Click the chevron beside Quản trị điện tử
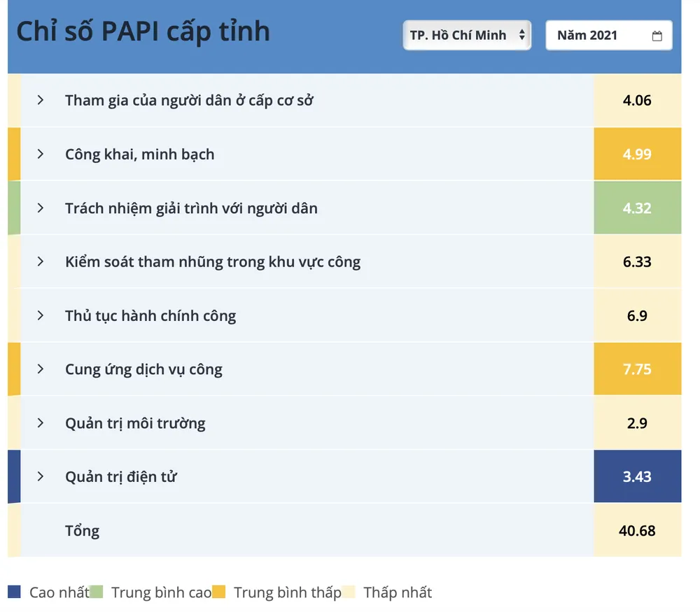This screenshot has height=612, width=700. (40, 476)
